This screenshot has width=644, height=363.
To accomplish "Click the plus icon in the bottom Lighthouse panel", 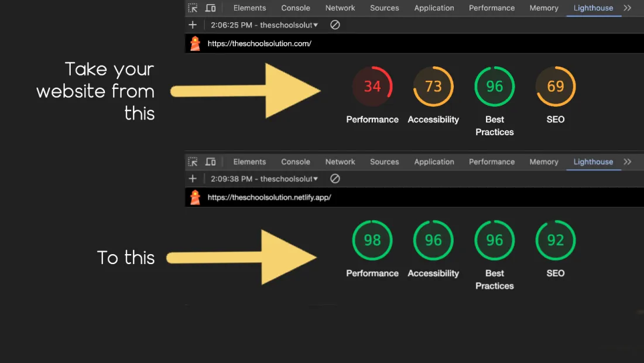I will (x=193, y=179).
